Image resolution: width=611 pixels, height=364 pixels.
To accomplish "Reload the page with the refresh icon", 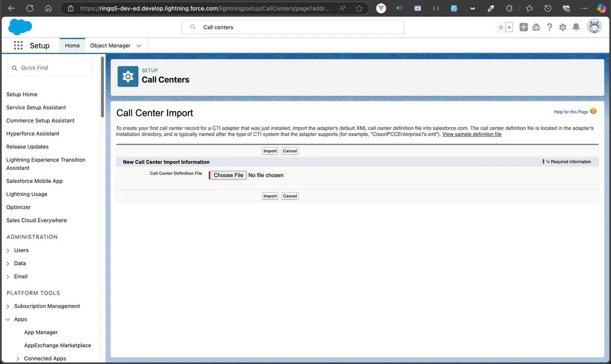I will pos(30,8).
